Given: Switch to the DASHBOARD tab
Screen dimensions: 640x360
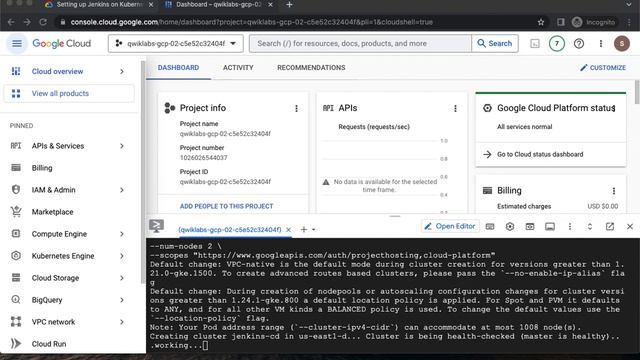Looking at the screenshot, I should tap(178, 68).
